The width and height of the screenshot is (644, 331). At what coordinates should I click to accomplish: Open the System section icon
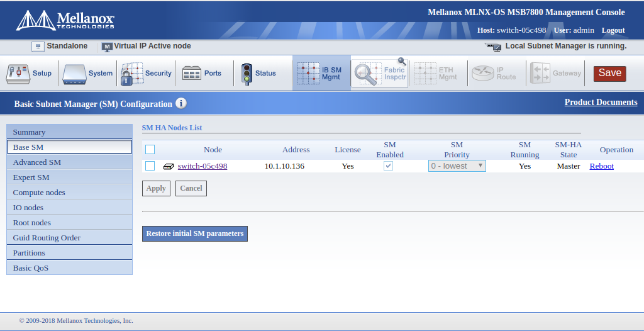click(x=74, y=74)
